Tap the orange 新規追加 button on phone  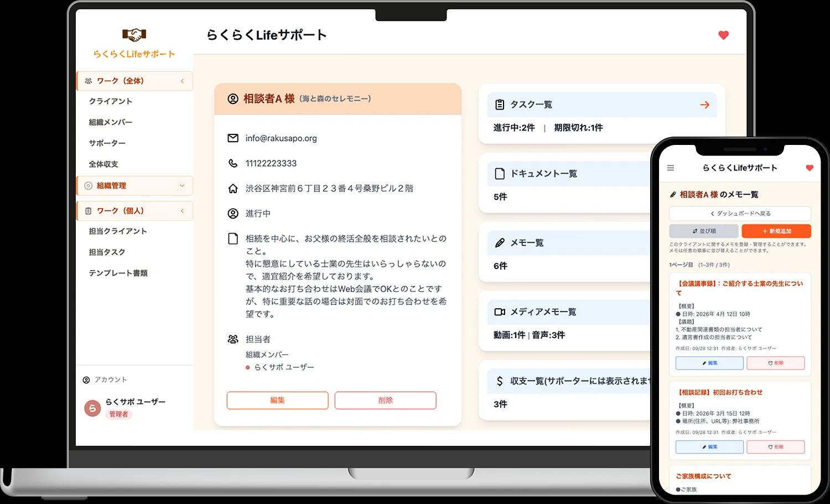776,231
